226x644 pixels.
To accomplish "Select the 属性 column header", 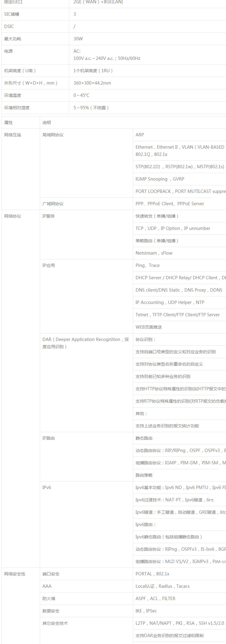I will point(8,122).
